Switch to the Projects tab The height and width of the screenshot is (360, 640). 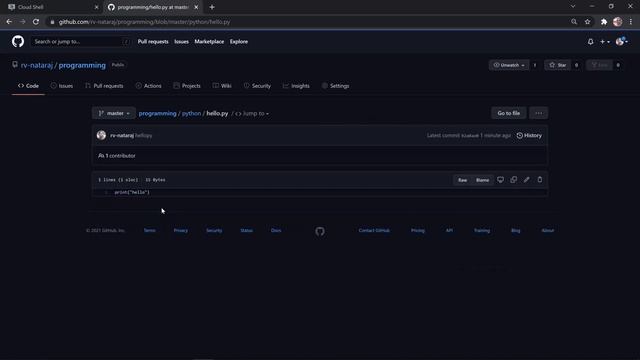coord(187,86)
